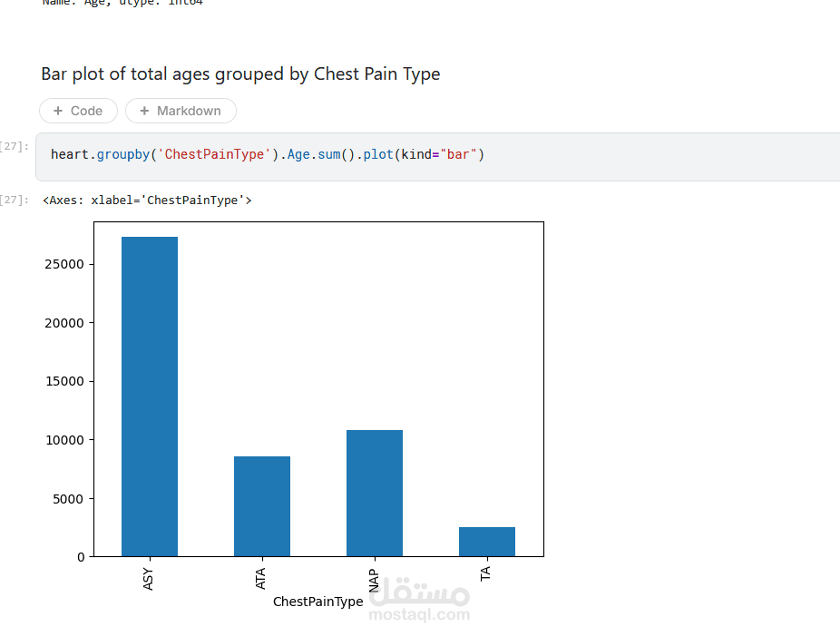Click the Axes xlabel output text

point(147,200)
